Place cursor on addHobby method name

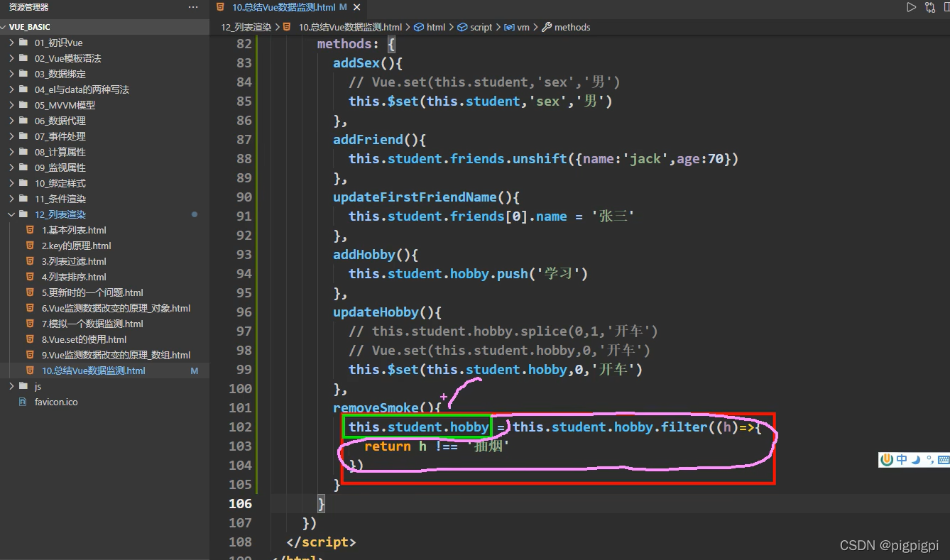pyautogui.click(x=364, y=254)
